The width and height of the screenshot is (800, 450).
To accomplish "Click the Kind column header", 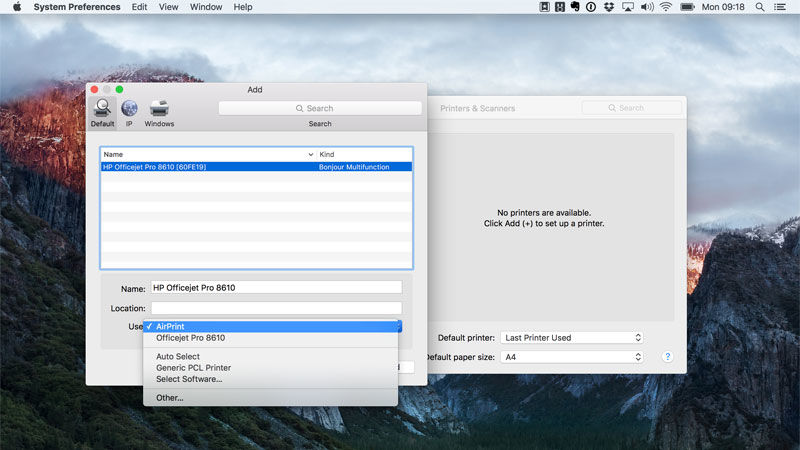I will (364, 154).
